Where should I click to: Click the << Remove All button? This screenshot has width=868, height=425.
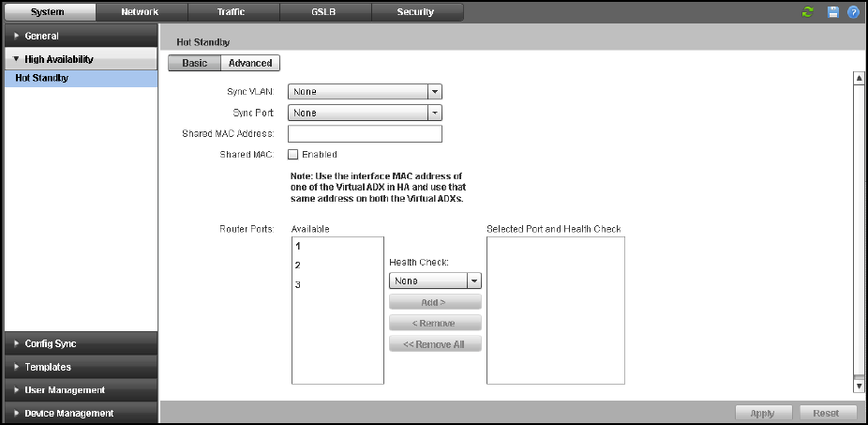click(x=435, y=344)
